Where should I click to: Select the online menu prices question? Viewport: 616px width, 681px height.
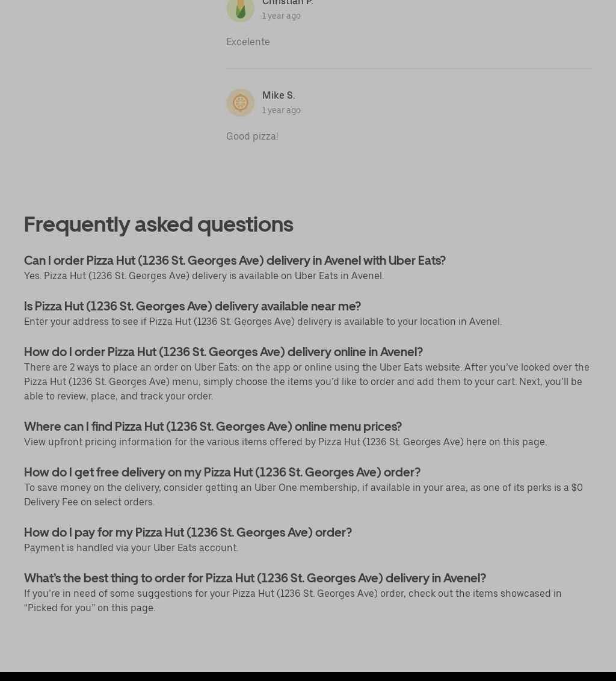coord(213,426)
